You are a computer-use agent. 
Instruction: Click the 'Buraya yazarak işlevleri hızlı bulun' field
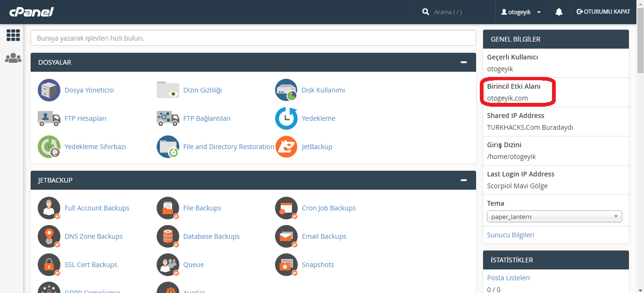point(253,38)
